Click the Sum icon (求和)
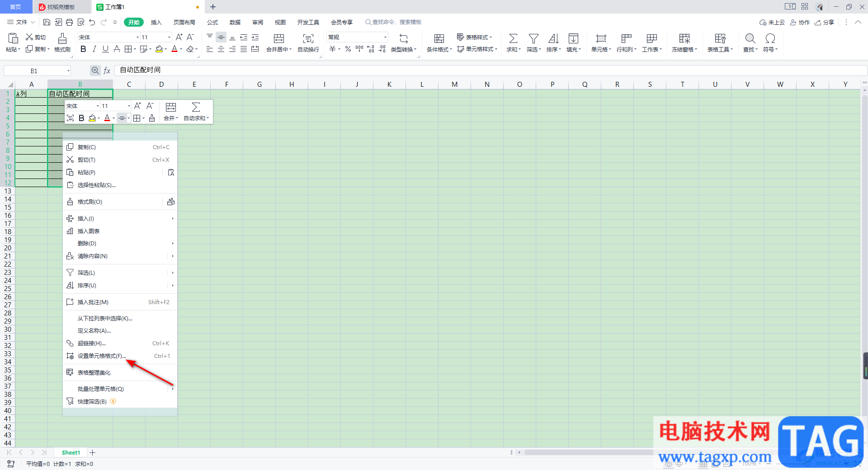 [x=513, y=38]
